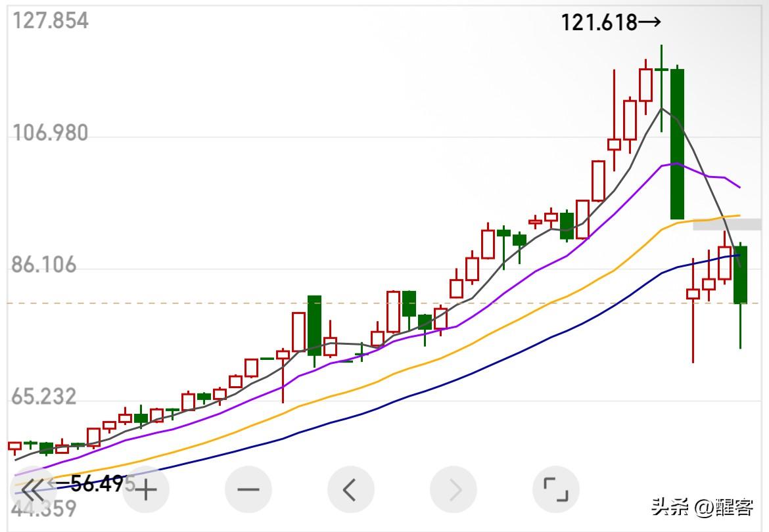Move chart left with the previous arrow
Image resolution: width=769 pixels, height=532 pixels.
click(x=351, y=489)
